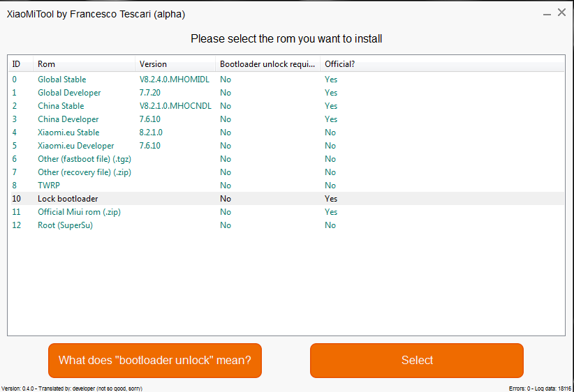The image size is (574, 392).
Task: Select the Root (SuperSu) option
Action: click(65, 225)
